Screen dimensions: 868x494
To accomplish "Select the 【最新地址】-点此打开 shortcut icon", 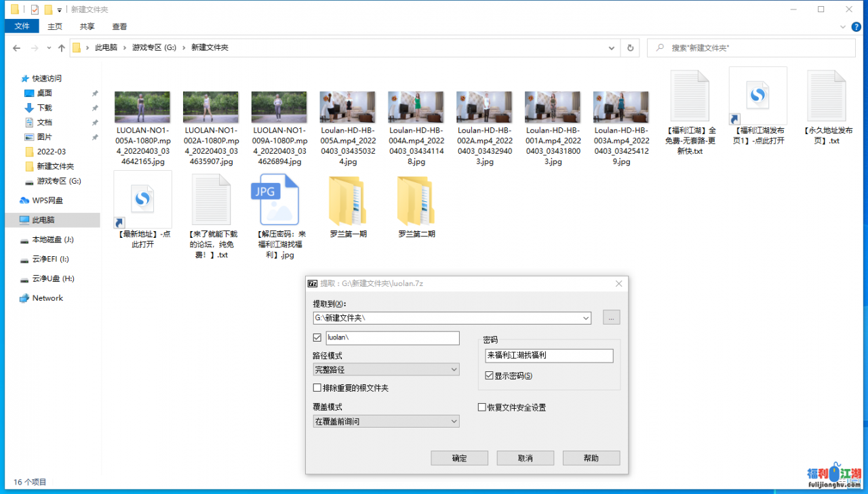I will point(142,200).
